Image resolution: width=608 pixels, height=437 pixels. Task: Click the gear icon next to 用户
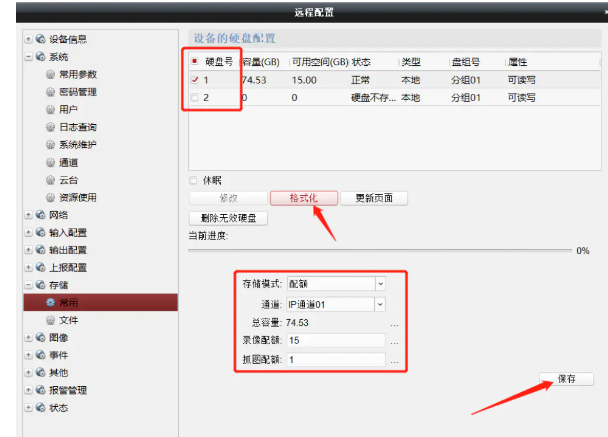(x=51, y=110)
